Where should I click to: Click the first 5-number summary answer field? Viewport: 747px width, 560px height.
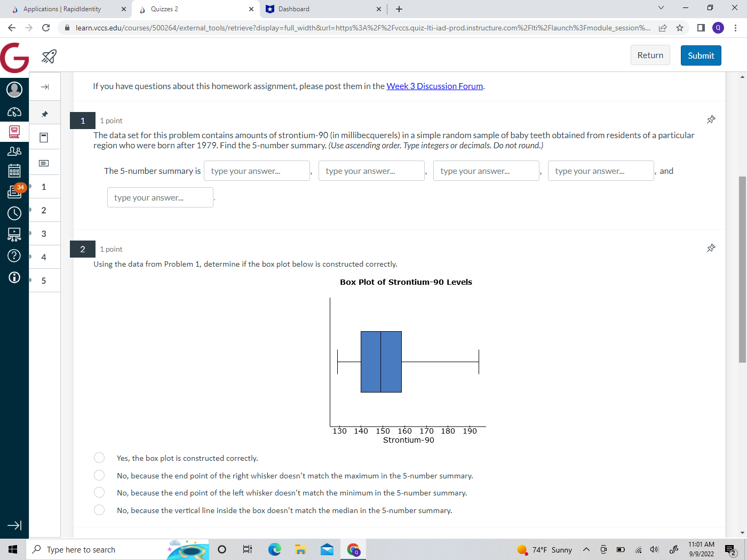(x=257, y=171)
